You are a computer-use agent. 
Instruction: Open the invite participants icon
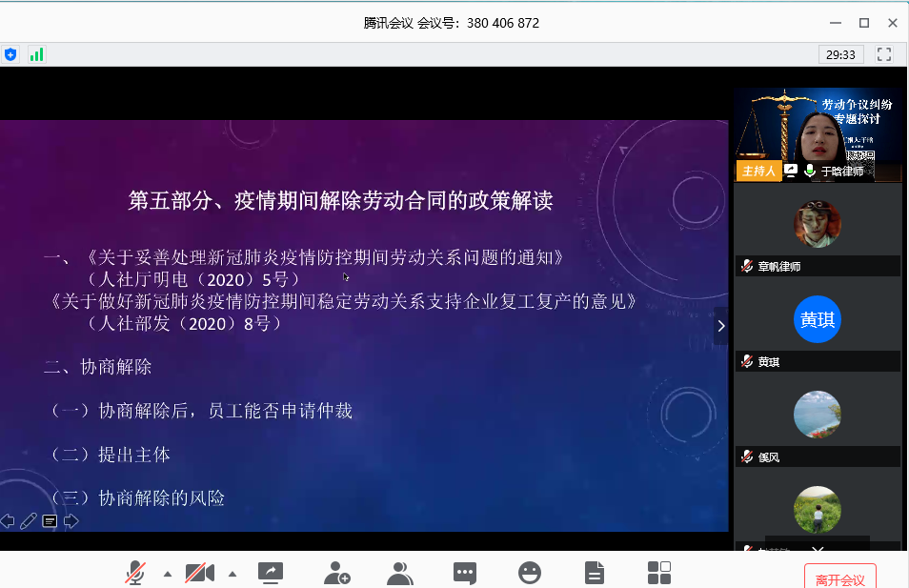[x=336, y=573]
